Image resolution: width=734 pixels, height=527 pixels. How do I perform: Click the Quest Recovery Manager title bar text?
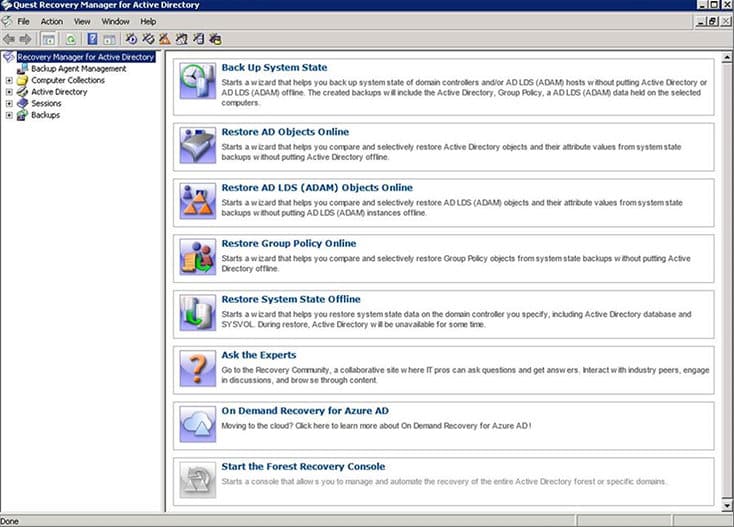click(x=106, y=5)
